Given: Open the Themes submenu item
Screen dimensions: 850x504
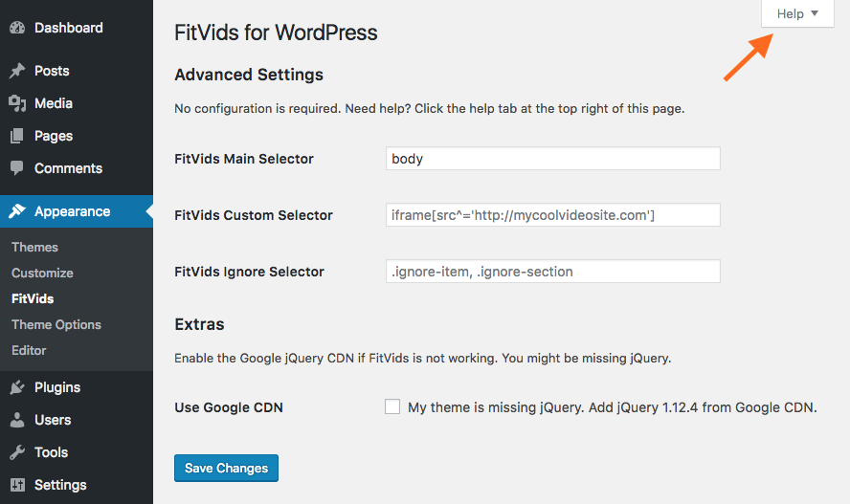Looking at the screenshot, I should [34, 247].
